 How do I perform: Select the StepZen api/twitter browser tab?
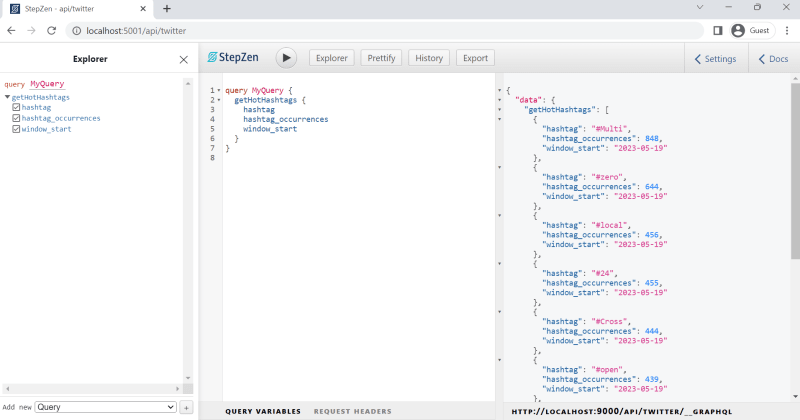tap(77, 9)
